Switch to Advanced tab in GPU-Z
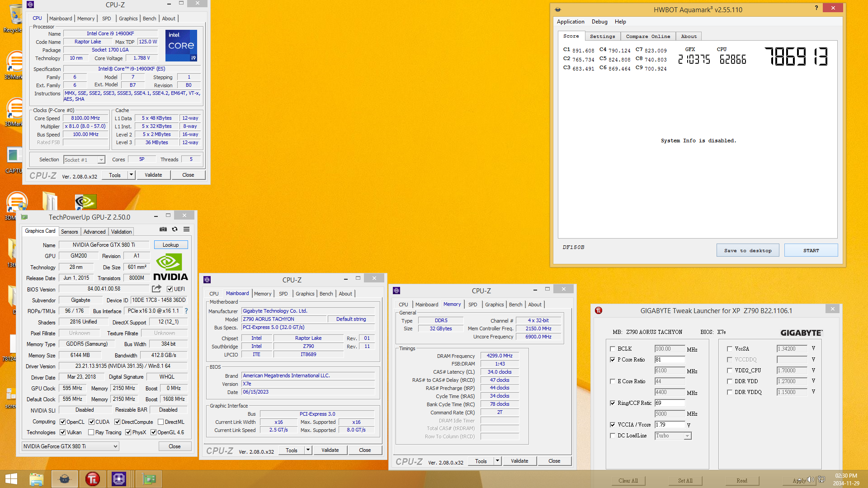This screenshot has width=868, height=488. pyautogui.click(x=94, y=232)
